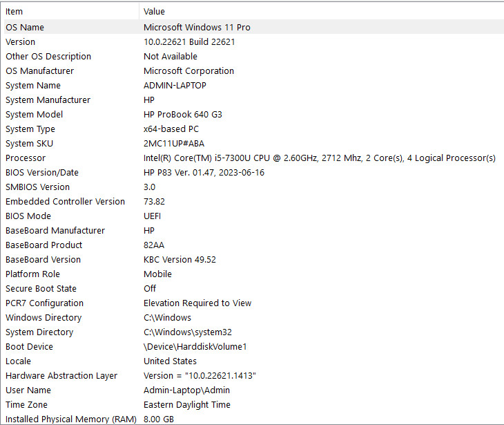Select the Version row label
The height and width of the screenshot is (425, 504).
pyautogui.click(x=20, y=42)
